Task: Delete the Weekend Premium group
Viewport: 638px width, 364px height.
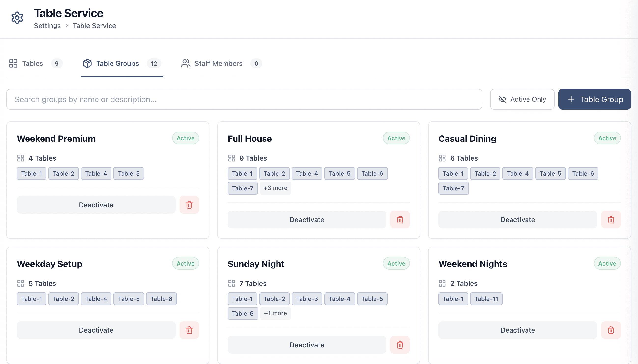Action: pyautogui.click(x=189, y=205)
